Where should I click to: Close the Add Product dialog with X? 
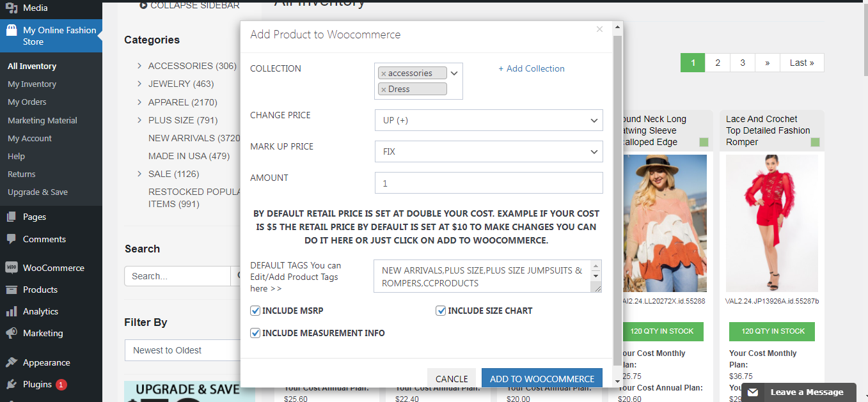(x=599, y=29)
